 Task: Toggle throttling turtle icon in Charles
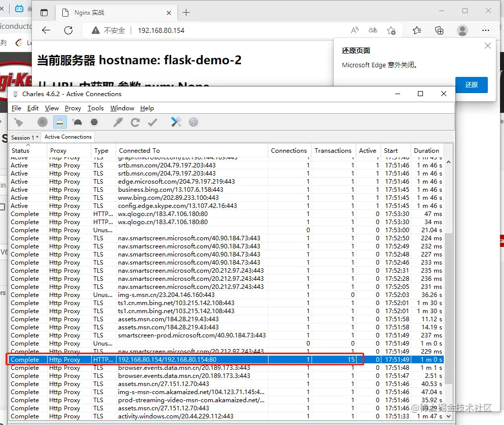pyautogui.click(x=77, y=122)
